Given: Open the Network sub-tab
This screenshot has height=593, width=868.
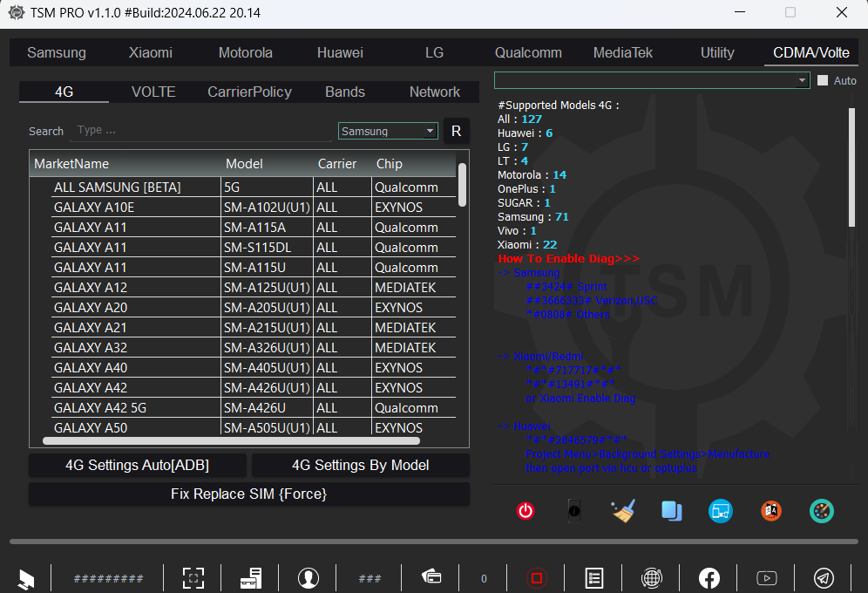Looking at the screenshot, I should pyautogui.click(x=435, y=92).
